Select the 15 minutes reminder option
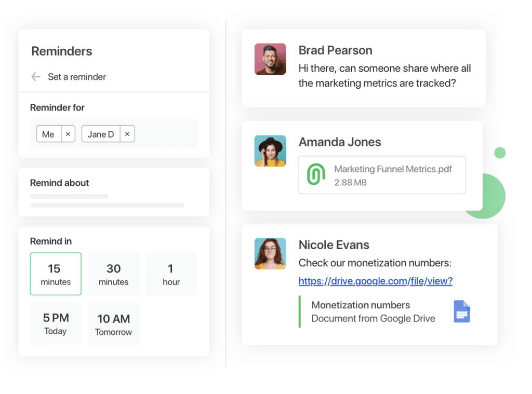 click(56, 274)
